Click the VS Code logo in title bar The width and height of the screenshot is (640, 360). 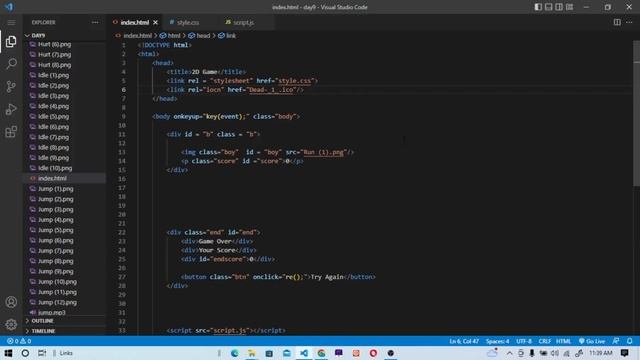point(9,7)
